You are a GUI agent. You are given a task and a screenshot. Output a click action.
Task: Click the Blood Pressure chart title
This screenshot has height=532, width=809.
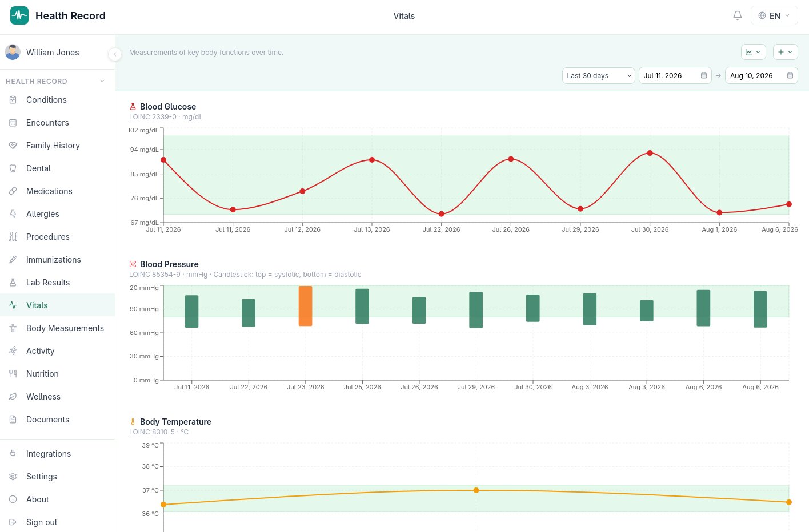[x=169, y=264]
